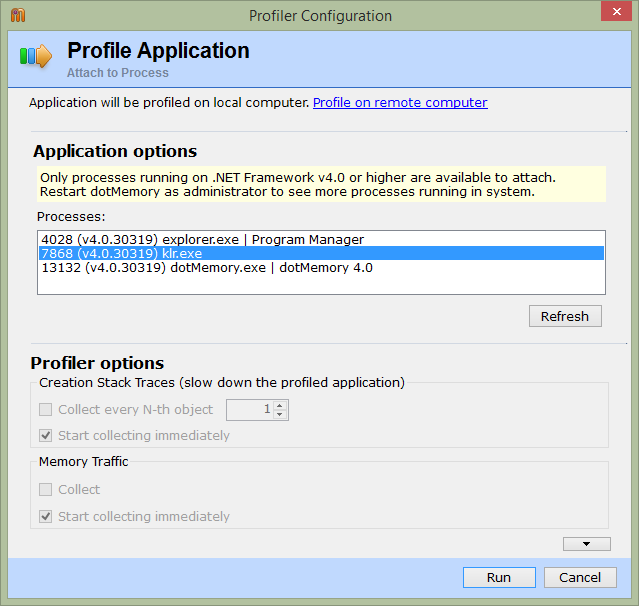The width and height of the screenshot is (639, 606).
Task: Increase the N-th object spinner value
Action: click(x=280, y=405)
